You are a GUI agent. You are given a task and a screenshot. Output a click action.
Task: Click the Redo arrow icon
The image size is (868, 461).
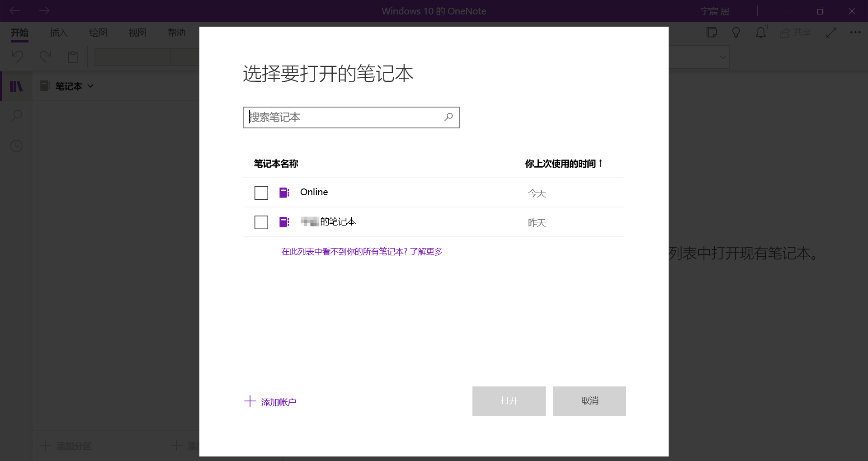coord(45,56)
